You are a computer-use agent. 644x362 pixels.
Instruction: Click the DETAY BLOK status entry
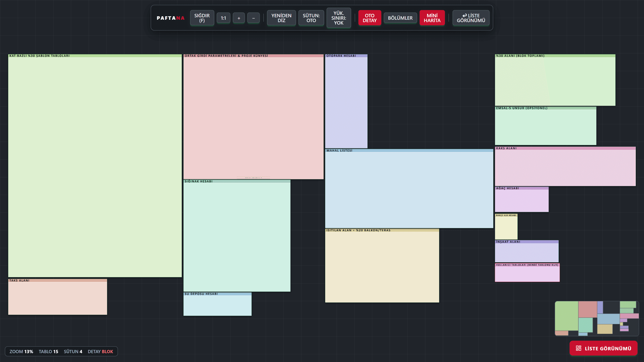click(x=100, y=352)
